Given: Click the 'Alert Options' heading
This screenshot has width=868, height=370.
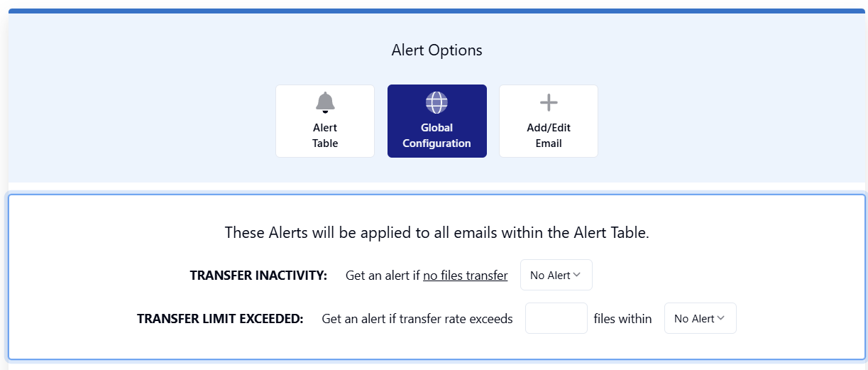Looking at the screenshot, I should [x=436, y=50].
